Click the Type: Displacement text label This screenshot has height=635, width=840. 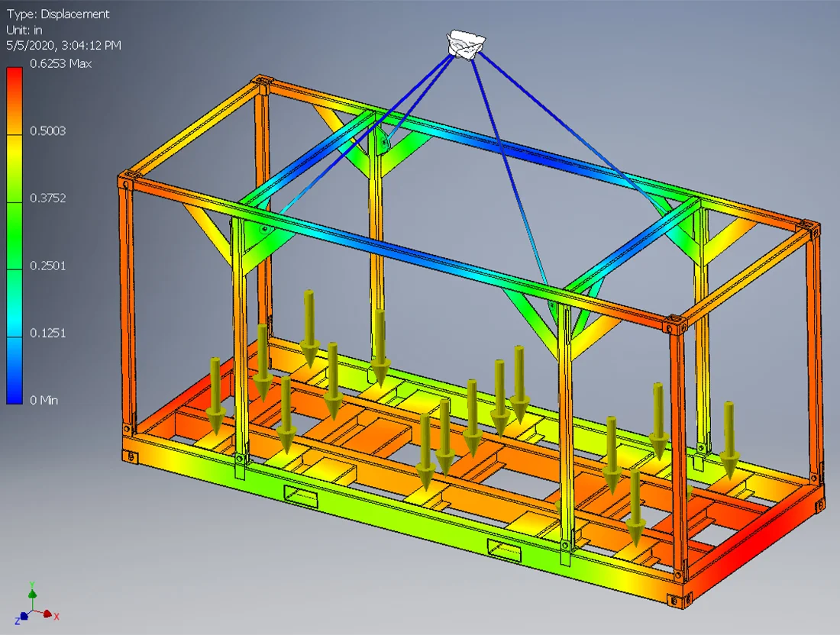58,14
